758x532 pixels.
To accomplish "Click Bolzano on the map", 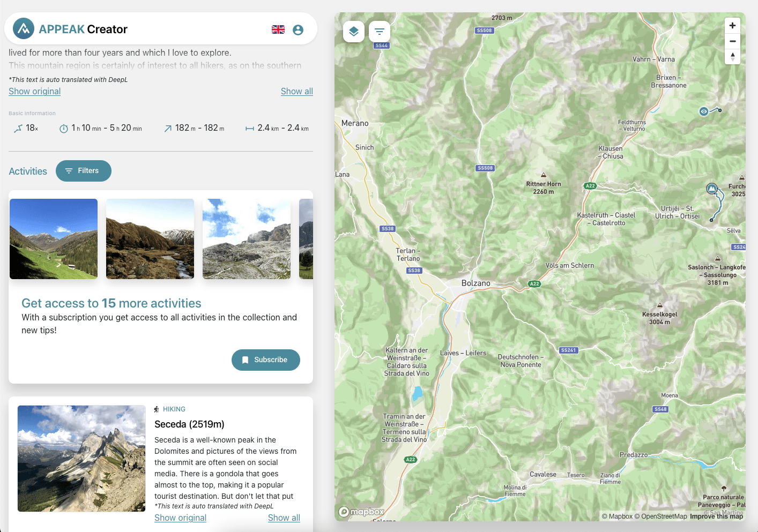I will (x=476, y=283).
